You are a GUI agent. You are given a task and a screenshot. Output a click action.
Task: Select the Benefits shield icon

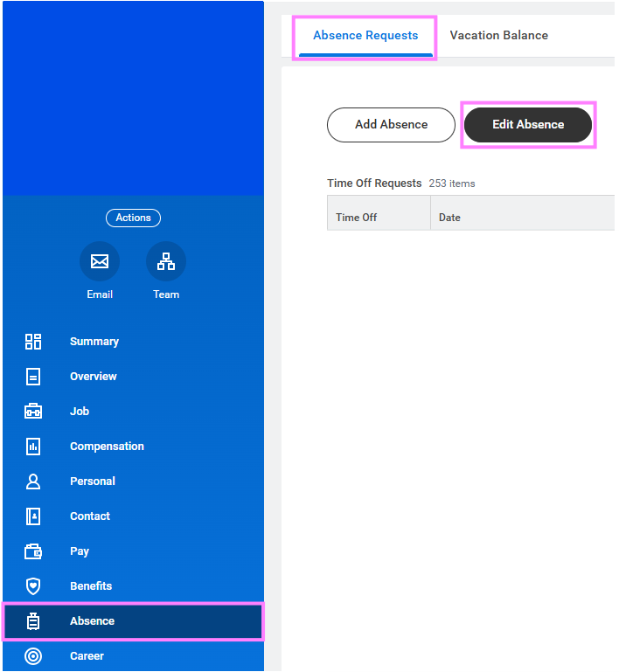tap(33, 586)
